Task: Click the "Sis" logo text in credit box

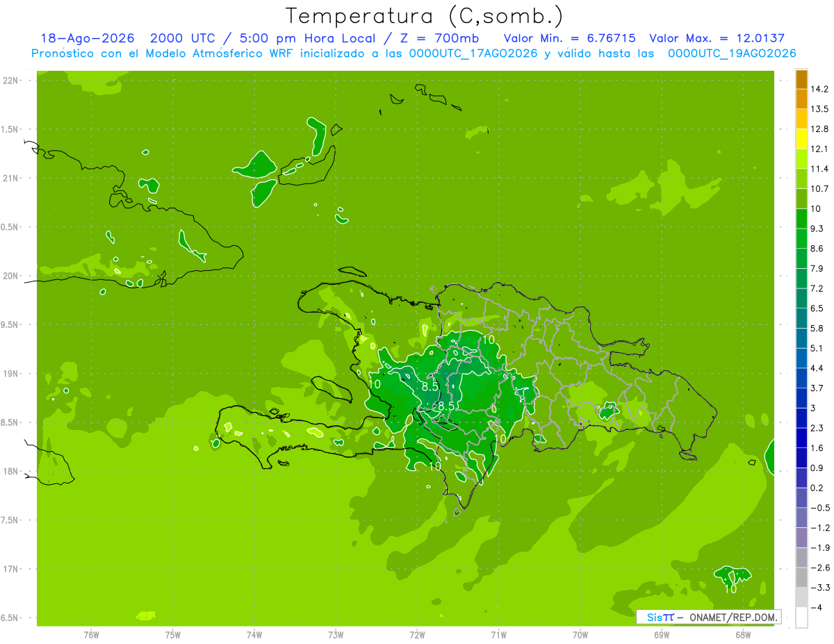Action: 654,617
